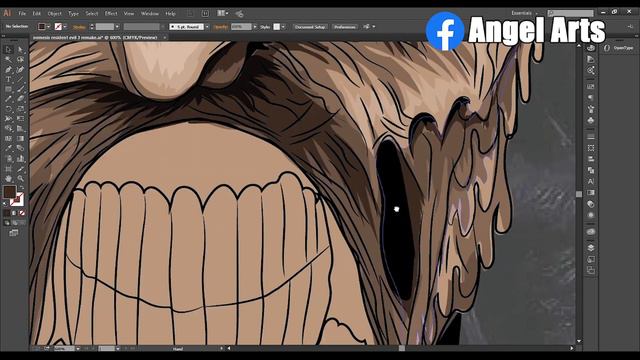Set paint mode to Color
This screenshot has width=640, height=360.
point(7,213)
